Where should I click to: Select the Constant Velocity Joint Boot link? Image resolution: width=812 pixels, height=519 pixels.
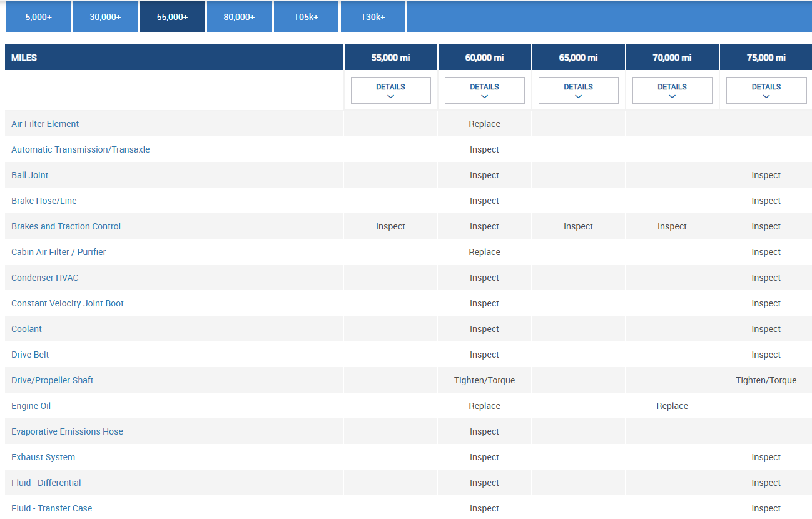point(68,303)
